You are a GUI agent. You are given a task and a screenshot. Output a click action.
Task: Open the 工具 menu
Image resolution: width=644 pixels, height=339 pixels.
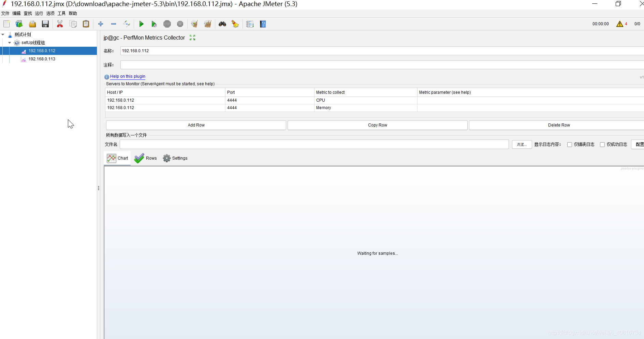click(61, 13)
